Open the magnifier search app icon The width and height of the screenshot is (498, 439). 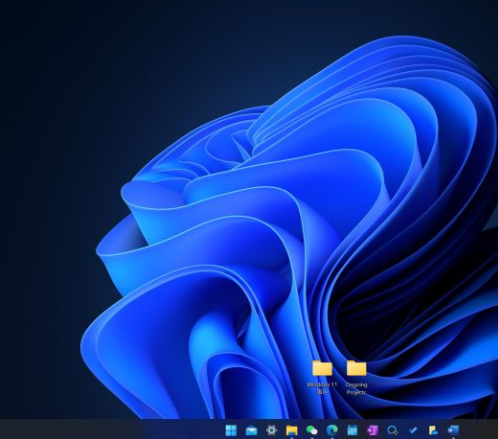pos(393,430)
